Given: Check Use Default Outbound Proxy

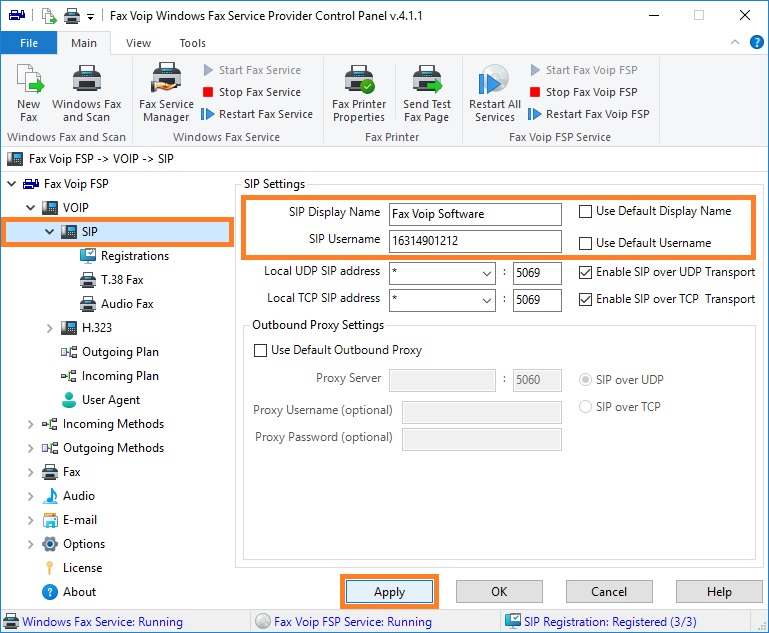Looking at the screenshot, I should tap(260, 350).
